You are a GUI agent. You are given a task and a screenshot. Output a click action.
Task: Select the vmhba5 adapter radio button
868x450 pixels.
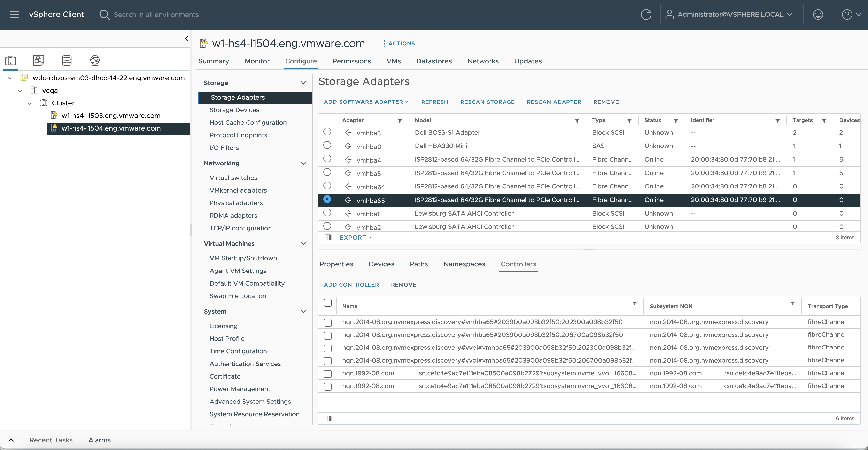327,172
